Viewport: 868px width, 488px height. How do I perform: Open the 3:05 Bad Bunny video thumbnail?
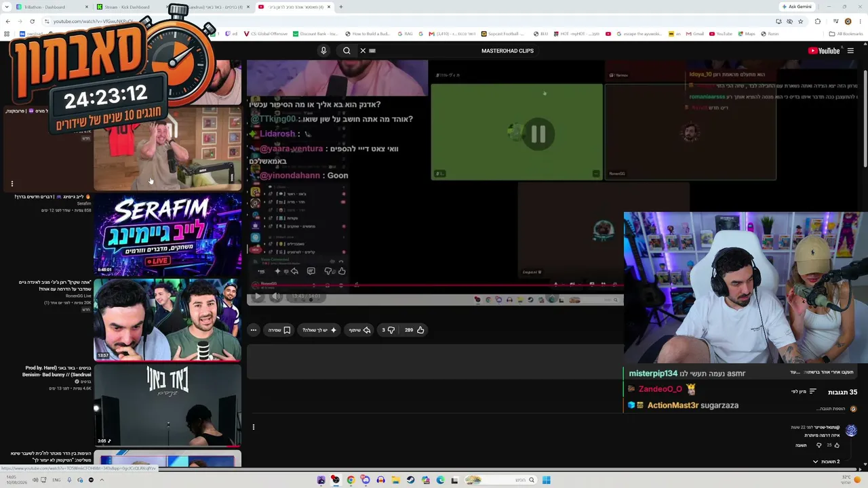click(x=167, y=405)
